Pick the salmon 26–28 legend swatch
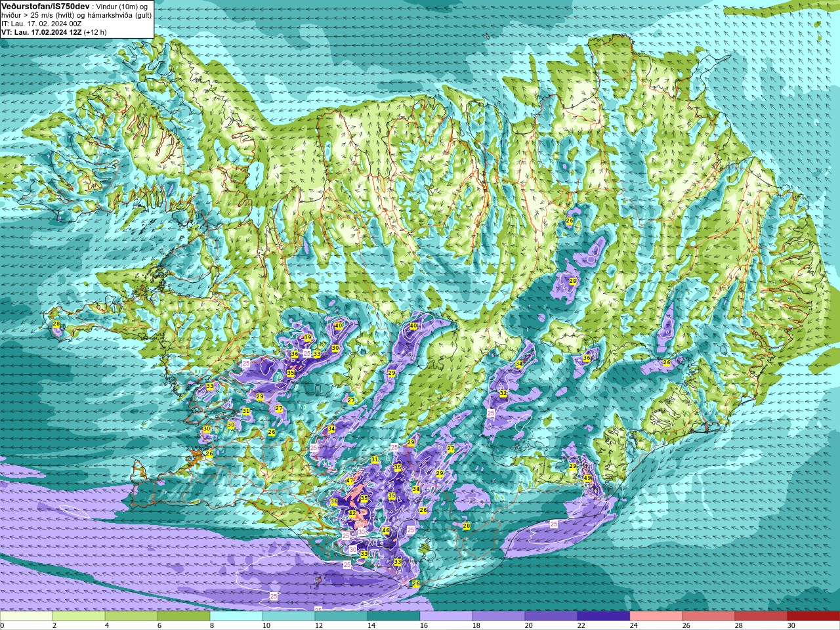The width and height of the screenshot is (840, 630). 709,616
